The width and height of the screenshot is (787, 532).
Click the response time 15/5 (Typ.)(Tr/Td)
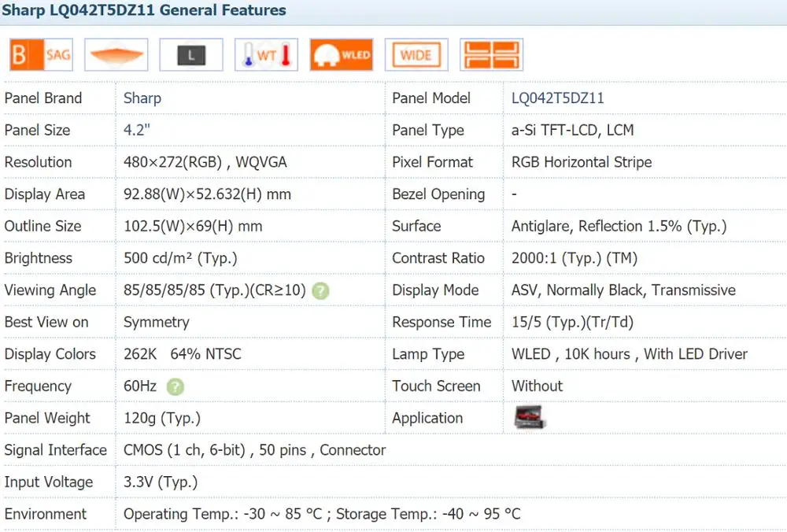(573, 322)
